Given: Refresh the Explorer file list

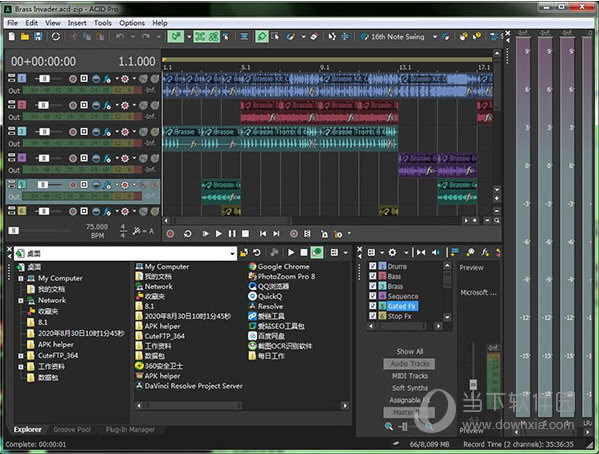Looking at the screenshot, I should point(257,253).
